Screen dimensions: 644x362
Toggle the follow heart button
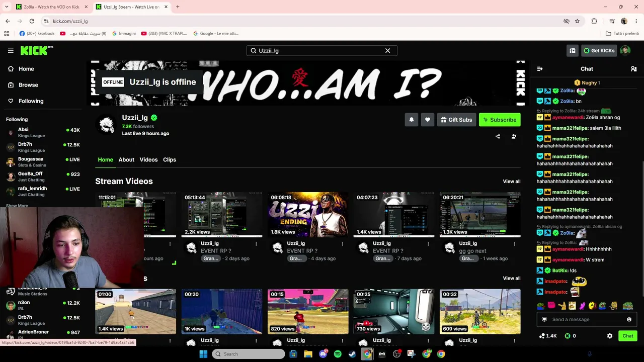click(x=428, y=120)
